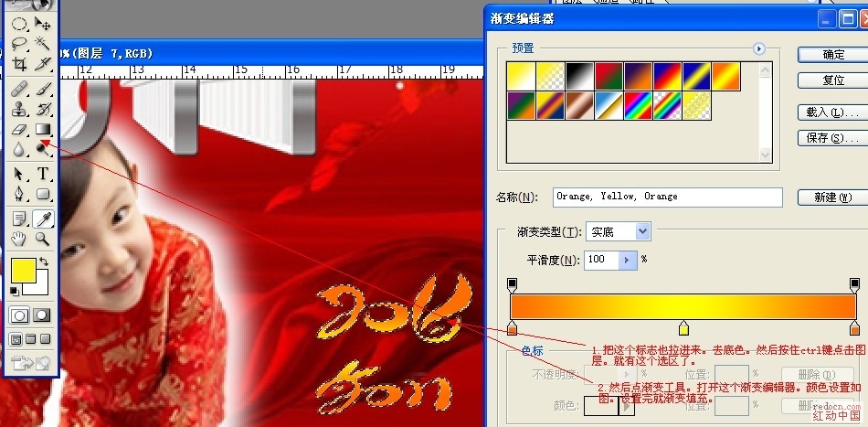Click the Jump to ImageReady icon
868x427 pixels.
(31, 363)
